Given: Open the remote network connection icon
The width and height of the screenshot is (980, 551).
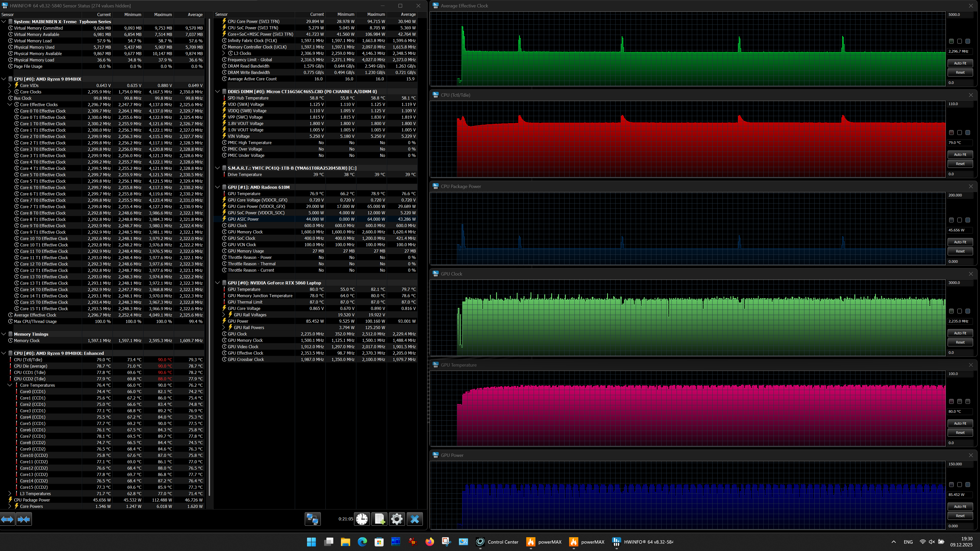Looking at the screenshot, I should click(313, 519).
